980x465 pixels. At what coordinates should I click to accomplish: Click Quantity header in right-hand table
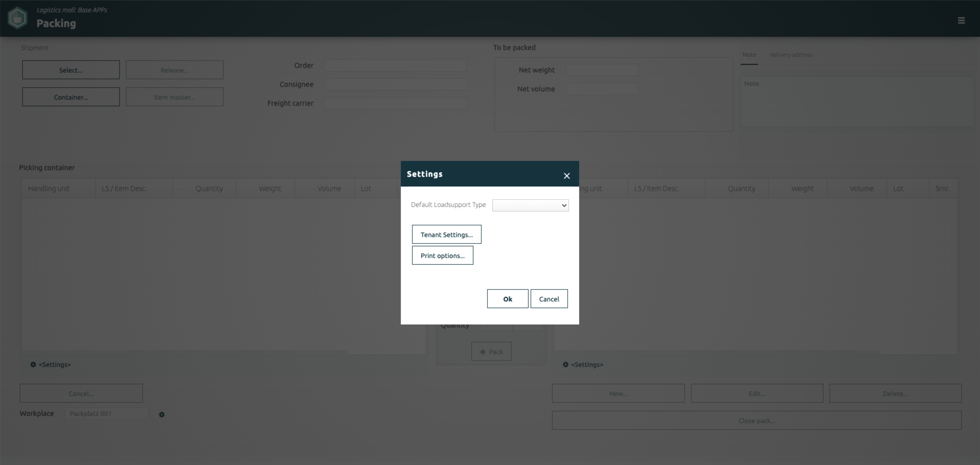(x=737, y=188)
